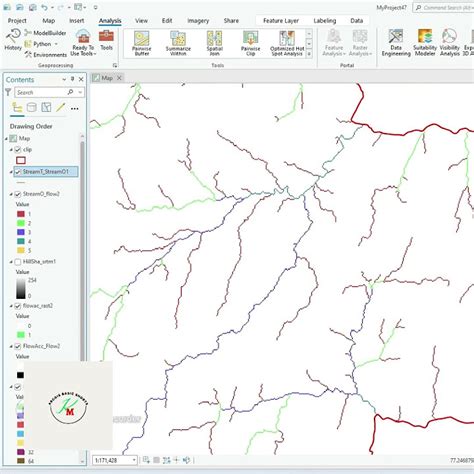474x474 pixels.
Task: Collapse the clip layer legend
Action: pos(11,150)
